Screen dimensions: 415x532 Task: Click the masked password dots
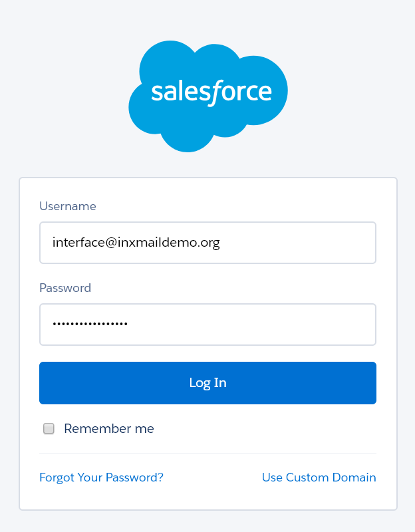pyautogui.click(x=90, y=324)
